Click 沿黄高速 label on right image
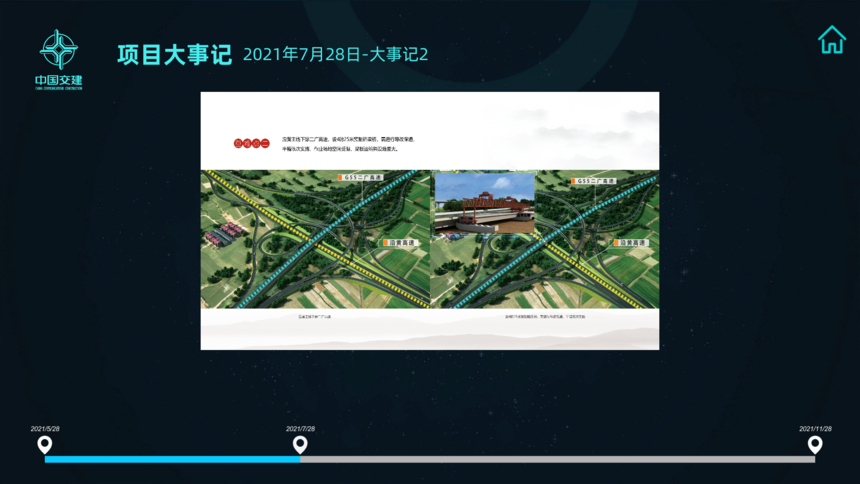The image size is (860, 484). point(630,243)
